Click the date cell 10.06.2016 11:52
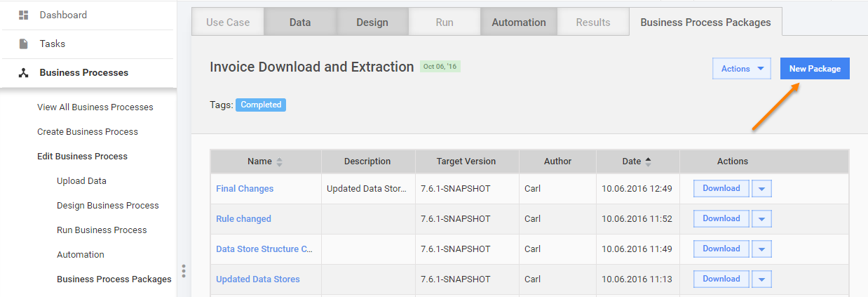The height and width of the screenshot is (297, 868). coord(637,219)
